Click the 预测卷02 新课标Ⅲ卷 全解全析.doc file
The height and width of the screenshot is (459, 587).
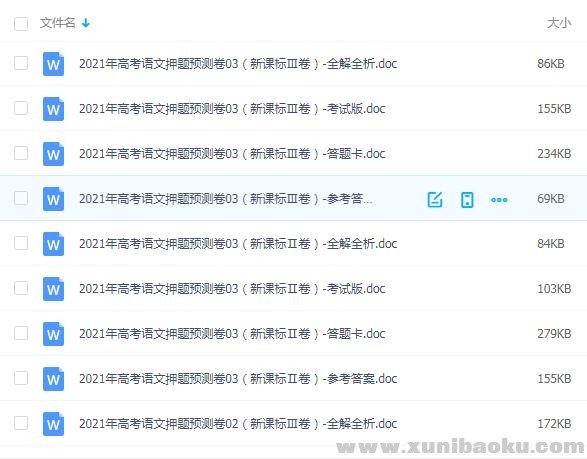pyautogui.click(x=238, y=424)
